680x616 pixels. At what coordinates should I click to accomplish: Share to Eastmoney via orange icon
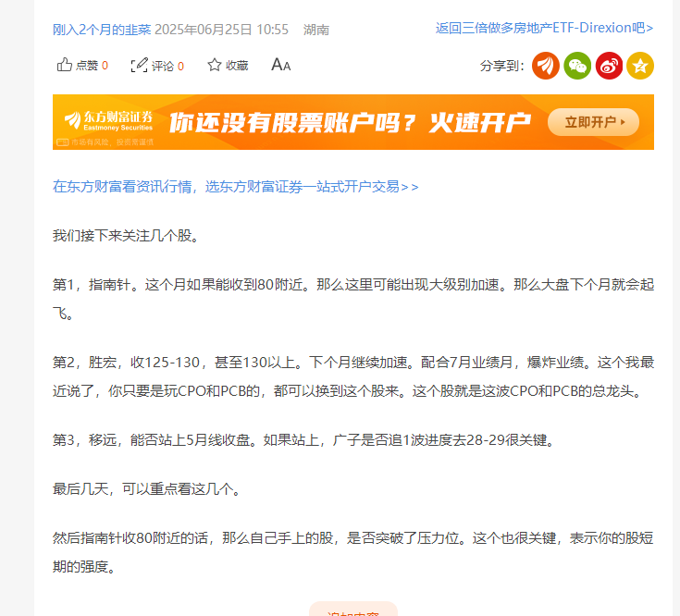tap(546, 66)
